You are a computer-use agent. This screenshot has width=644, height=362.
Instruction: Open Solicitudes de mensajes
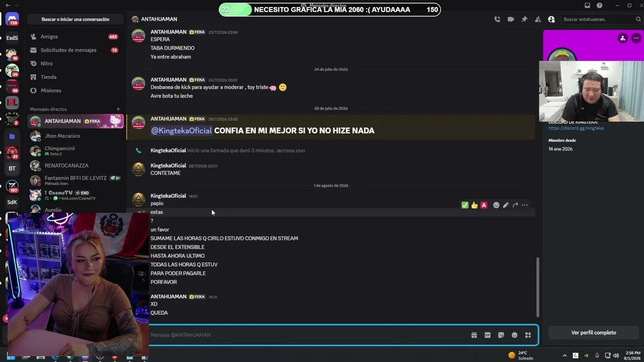point(75,50)
